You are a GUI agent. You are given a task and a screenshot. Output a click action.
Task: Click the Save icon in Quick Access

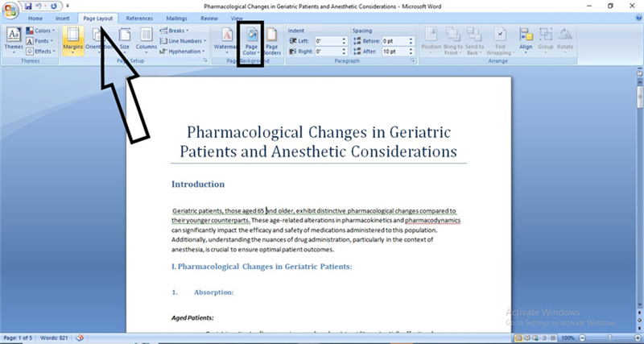coord(28,6)
